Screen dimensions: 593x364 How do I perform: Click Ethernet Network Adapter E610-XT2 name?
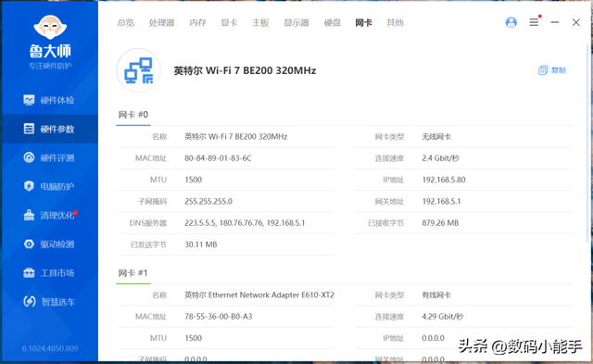pos(259,295)
